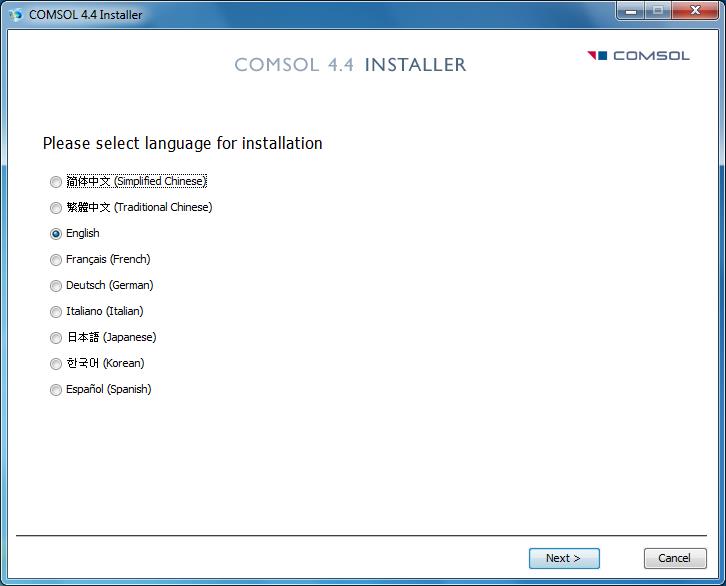This screenshot has width=726, height=586.
Task: Maximize the installer window
Action: 657,12
